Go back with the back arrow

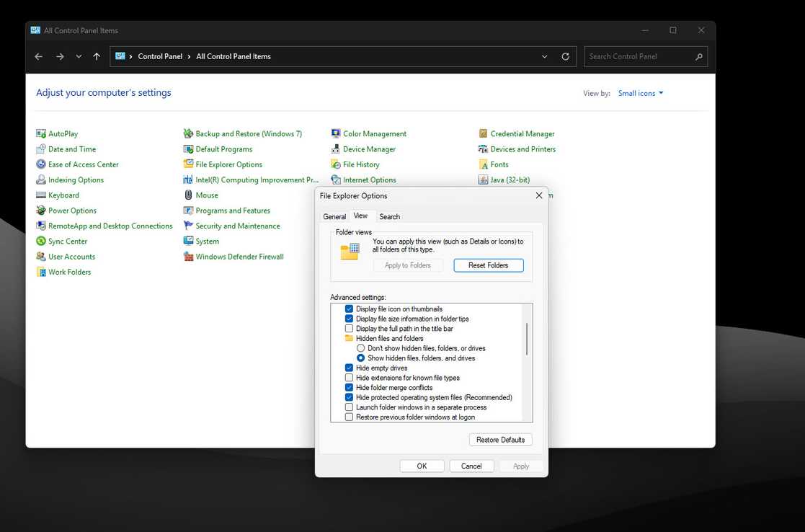pos(38,57)
